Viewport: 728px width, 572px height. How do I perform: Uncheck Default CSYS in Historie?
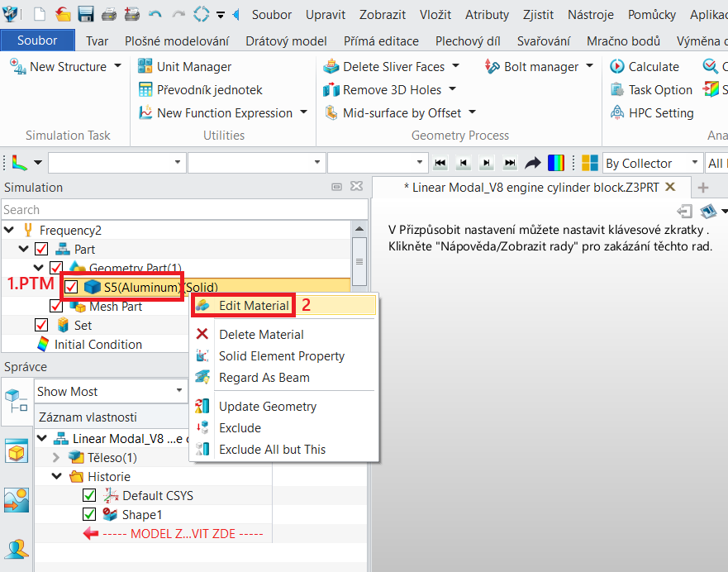point(89,495)
